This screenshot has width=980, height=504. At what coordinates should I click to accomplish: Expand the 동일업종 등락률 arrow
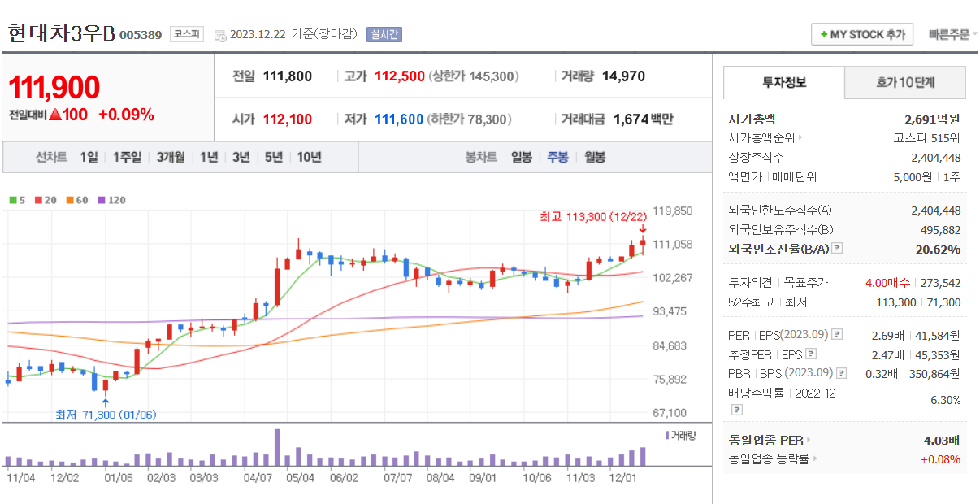tap(815, 459)
